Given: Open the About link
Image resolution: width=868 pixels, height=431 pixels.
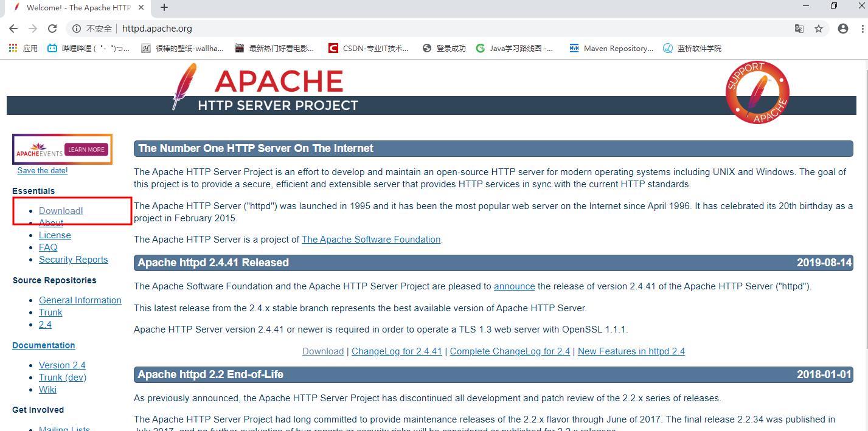Looking at the screenshot, I should (51, 223).
